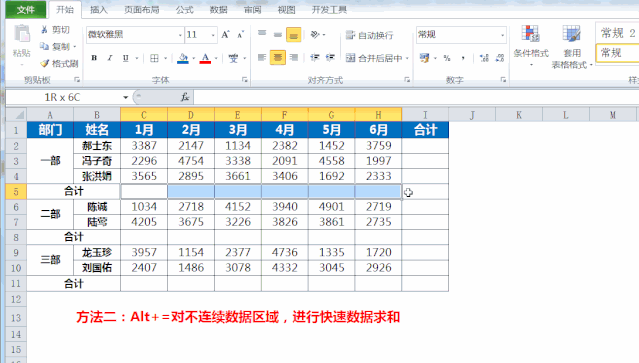
Task: Click the decrease decimal icon
Action: (500, 58)
